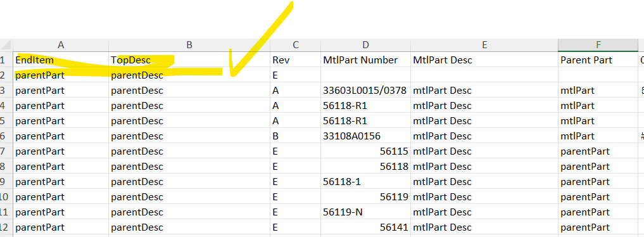Select cell containing 56119 in row 10
The height and width of the screenshot is (237, 644).
(x=365, y=196)
